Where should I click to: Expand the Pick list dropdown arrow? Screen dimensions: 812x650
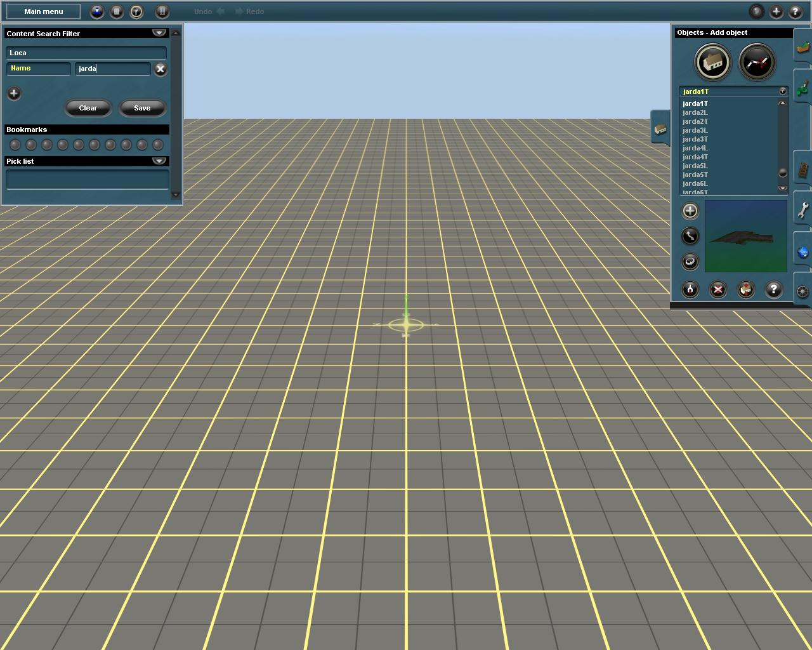point(159,161)
